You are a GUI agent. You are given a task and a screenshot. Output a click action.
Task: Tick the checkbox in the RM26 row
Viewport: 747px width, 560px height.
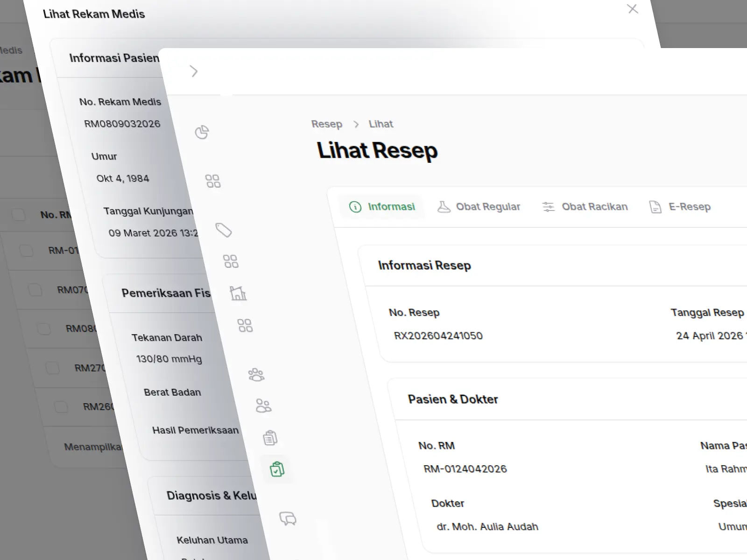[x=61, y=406]
